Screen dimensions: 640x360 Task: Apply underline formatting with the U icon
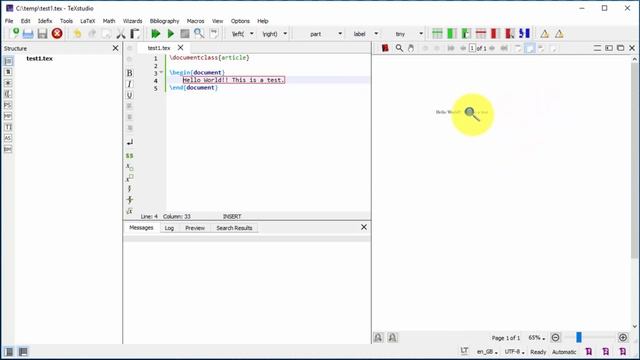pos(129,95)
